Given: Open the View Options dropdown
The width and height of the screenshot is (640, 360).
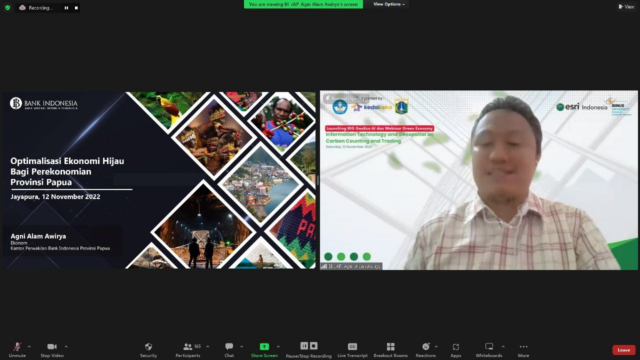Looking at the screenshot, I should click(389, 4).
